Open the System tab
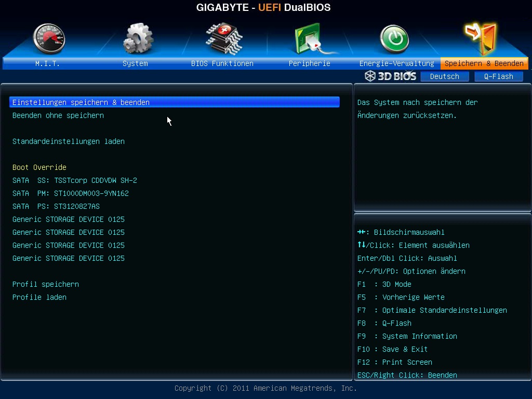This screenshot has width=532, height=399. point(135,63)
